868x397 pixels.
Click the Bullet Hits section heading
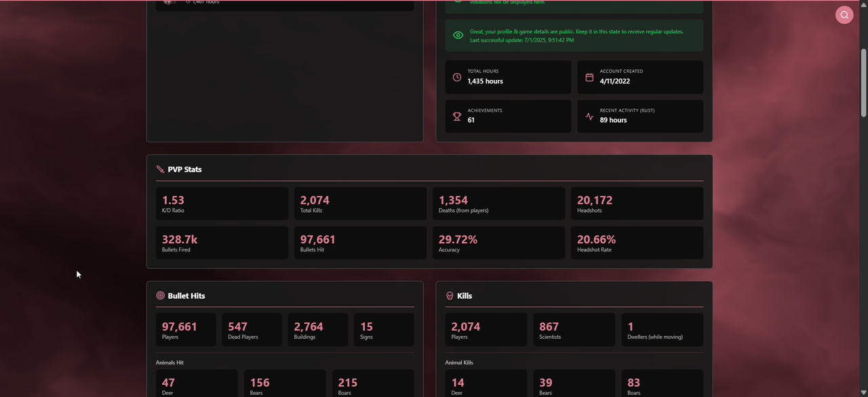(x=186, y=295)
